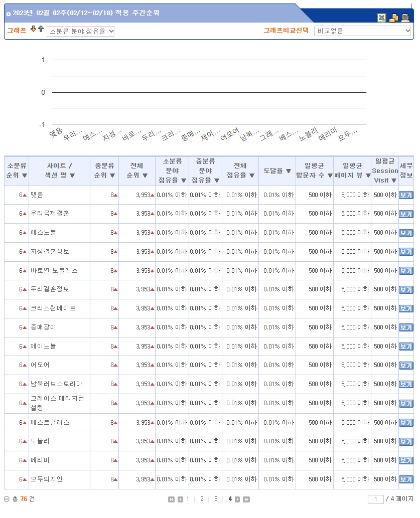Screen dimensions: 420x518
Task: Click the copy/save icon beside Excel icon
Action: point(394,18)
